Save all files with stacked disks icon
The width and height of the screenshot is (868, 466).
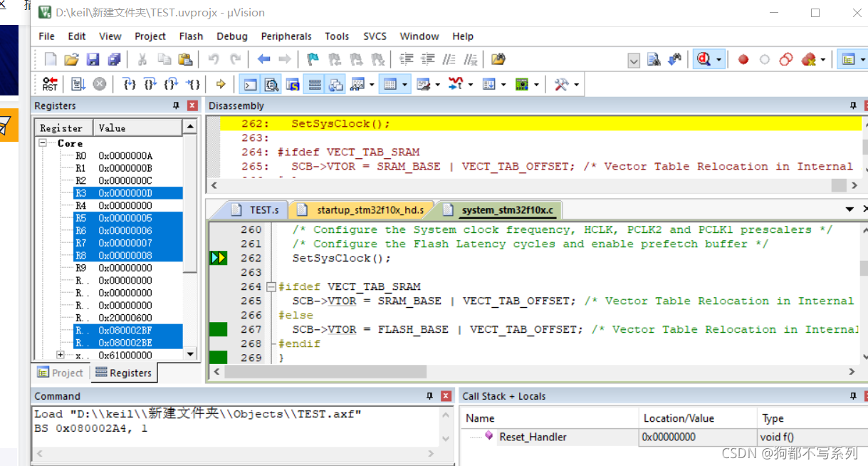pyautogui.click(x=114, y=59)
